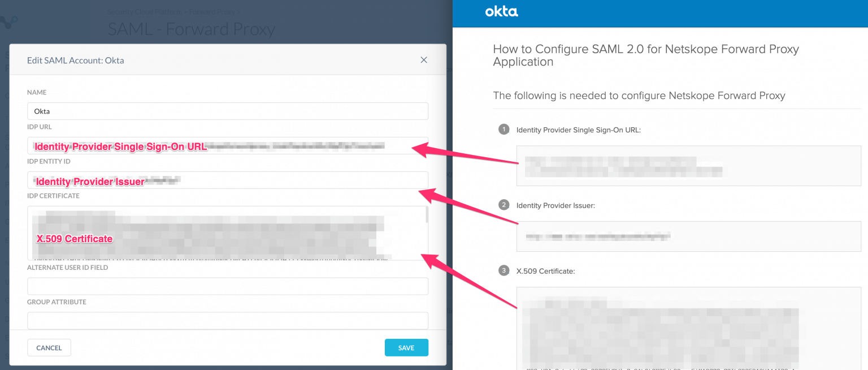
Task: Click the 'X.509 Certificate:' label in Okta
Action: 545,271
